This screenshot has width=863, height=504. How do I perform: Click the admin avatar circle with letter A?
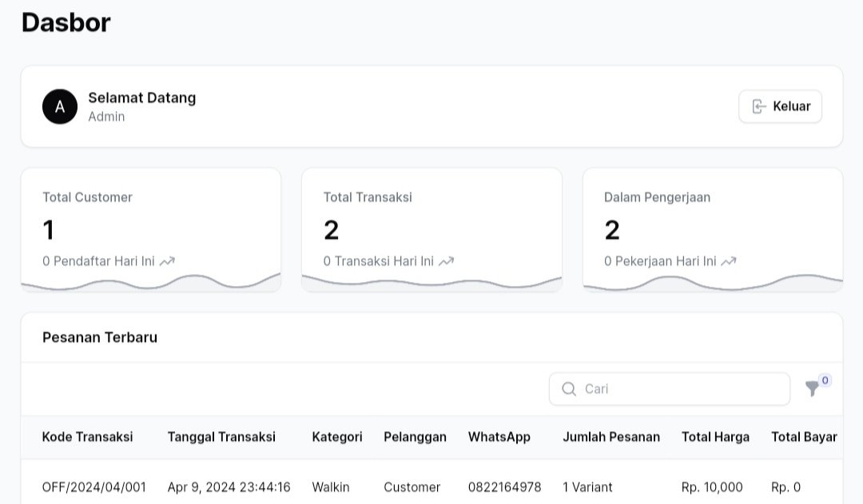coord(60,106)
